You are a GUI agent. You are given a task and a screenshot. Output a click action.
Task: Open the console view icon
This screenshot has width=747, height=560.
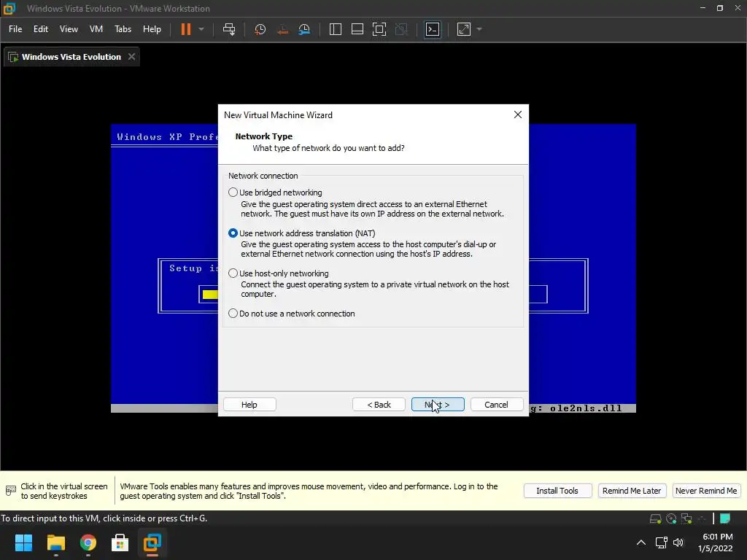coord(433,29)
